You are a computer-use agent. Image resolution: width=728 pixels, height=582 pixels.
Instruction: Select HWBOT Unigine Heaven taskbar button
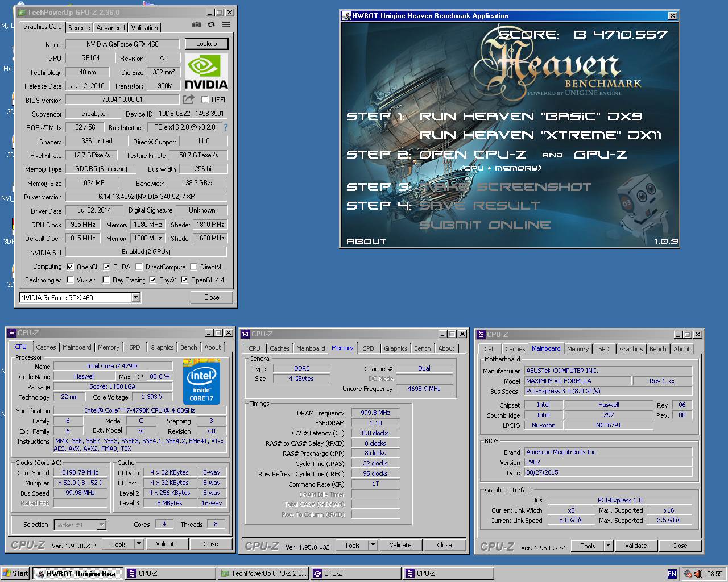point(78,573)
